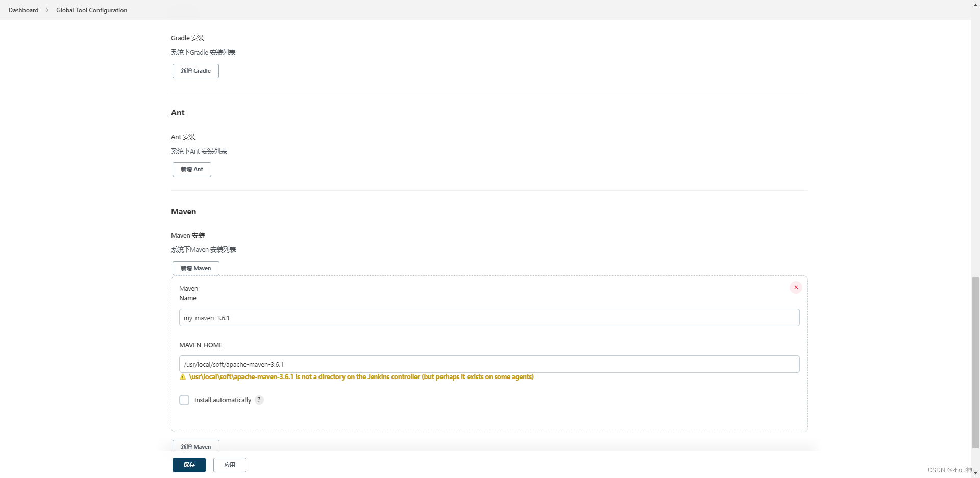Click the orange directory warning message
980x478 pixels.
361,377
